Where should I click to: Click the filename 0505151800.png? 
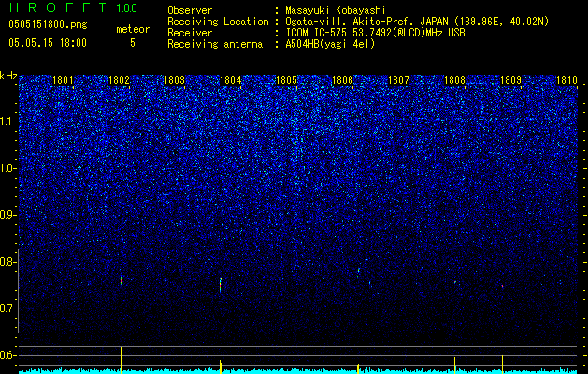pos(48,24)
